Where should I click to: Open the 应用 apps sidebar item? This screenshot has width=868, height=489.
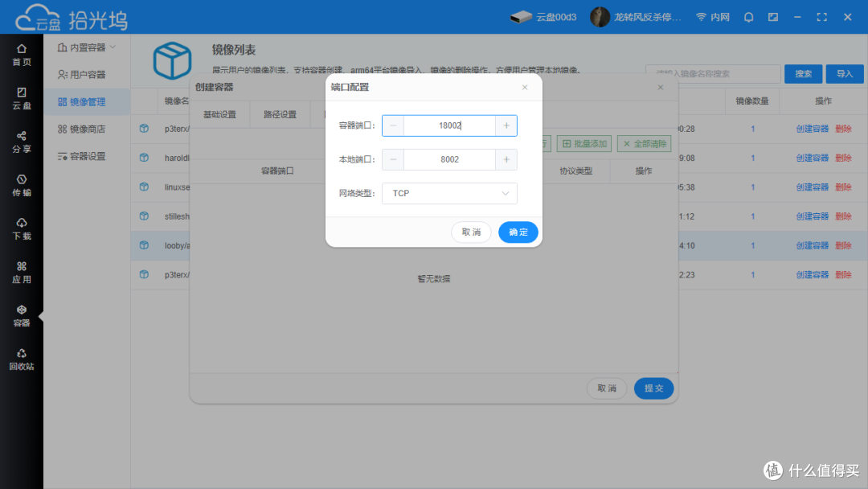(22, 273)
